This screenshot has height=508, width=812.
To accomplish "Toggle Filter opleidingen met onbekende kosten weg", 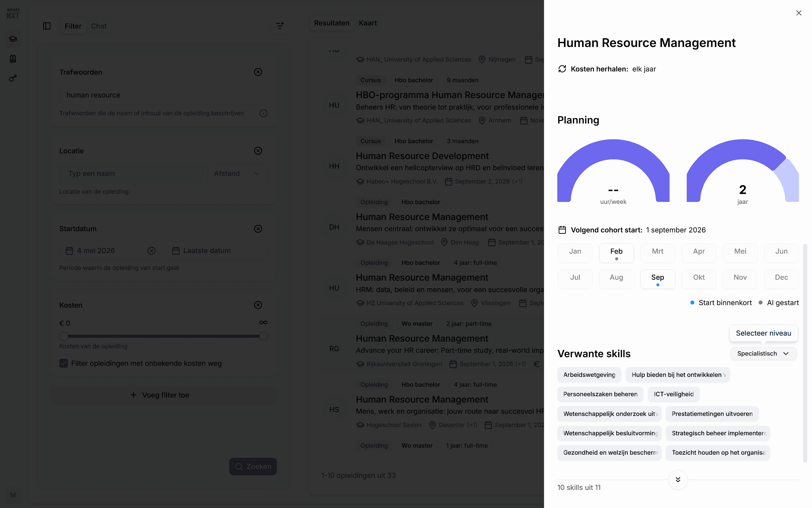I will tap(63, 363).
